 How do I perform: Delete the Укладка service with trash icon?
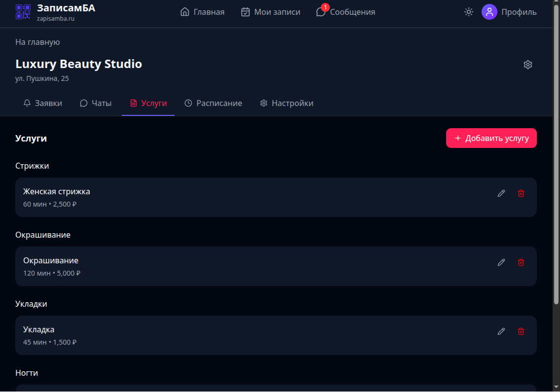point(521,331)
